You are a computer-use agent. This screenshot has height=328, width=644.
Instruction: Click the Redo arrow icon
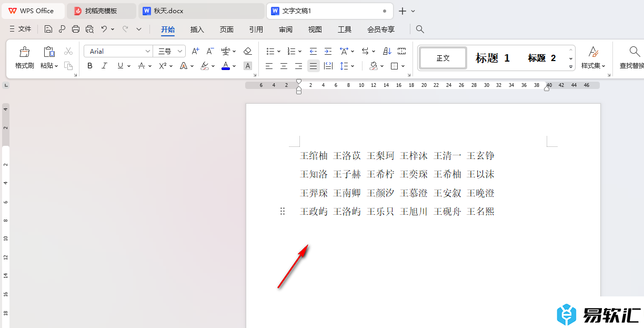(125, 29)
